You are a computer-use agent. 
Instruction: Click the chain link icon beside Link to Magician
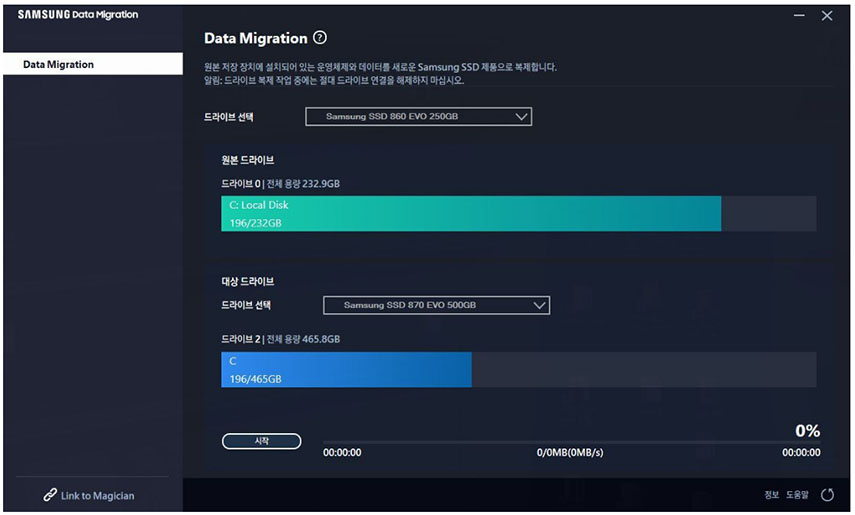click(50, 495)
